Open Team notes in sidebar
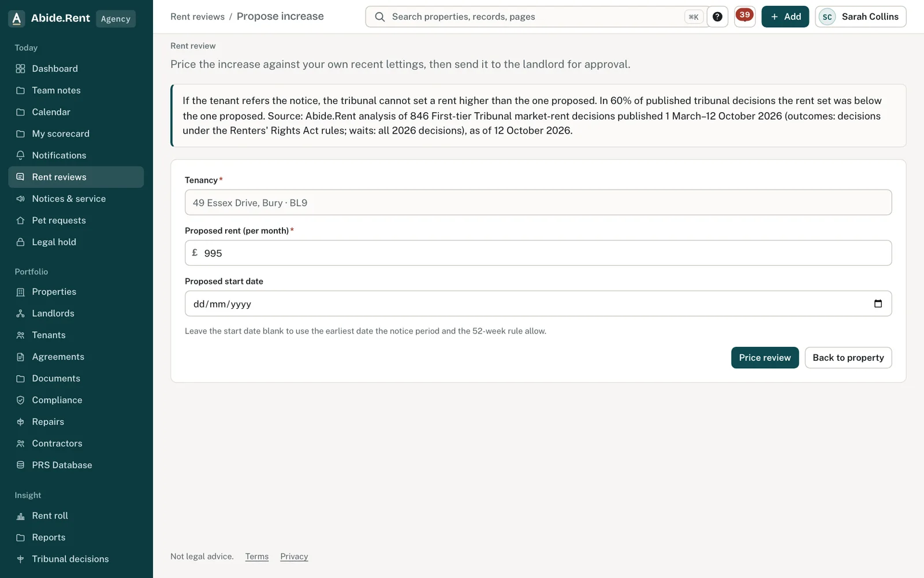 pyautogui.click(x=76, y=90)
